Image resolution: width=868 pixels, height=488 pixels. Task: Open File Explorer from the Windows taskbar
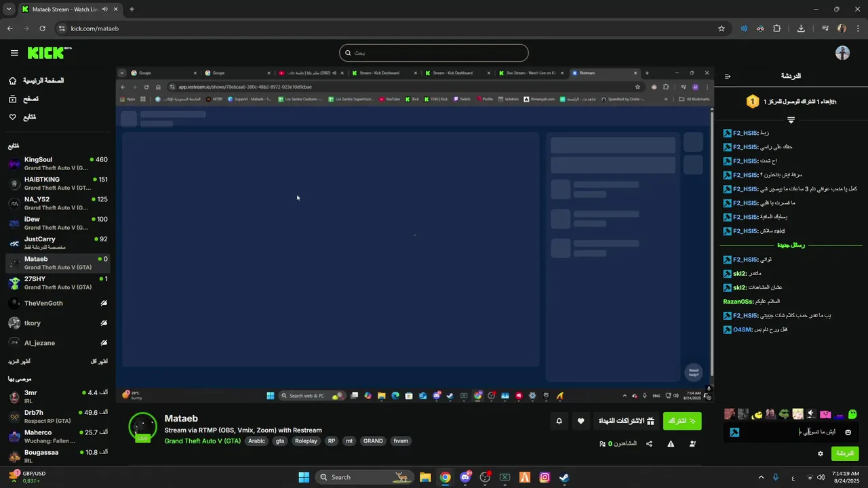pyautogui.click(x=425, y=477)
